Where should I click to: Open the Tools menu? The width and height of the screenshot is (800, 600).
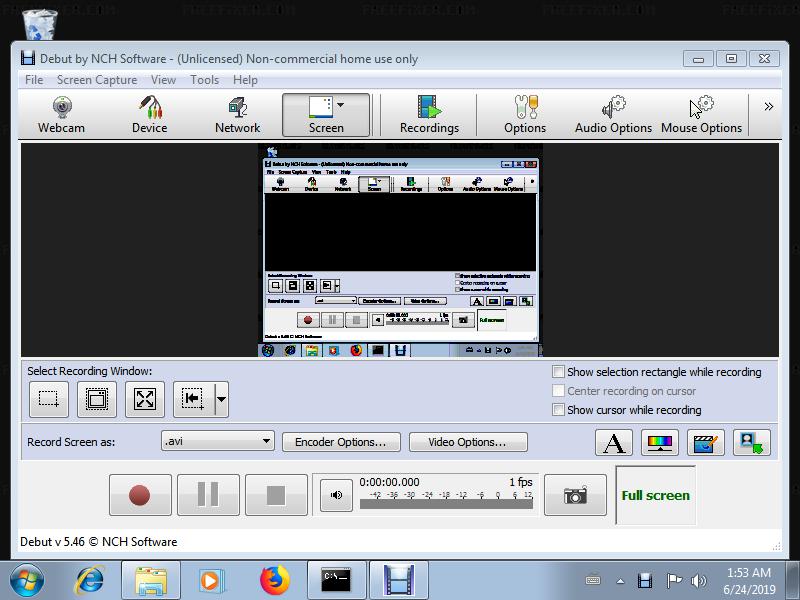click(x=204, y=80)
